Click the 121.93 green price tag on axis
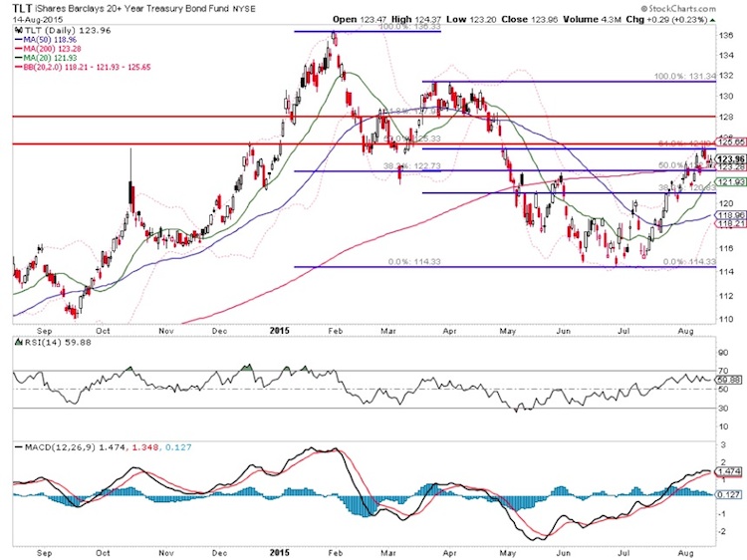Viewport: 747px width, 560px height. [731, 181]
